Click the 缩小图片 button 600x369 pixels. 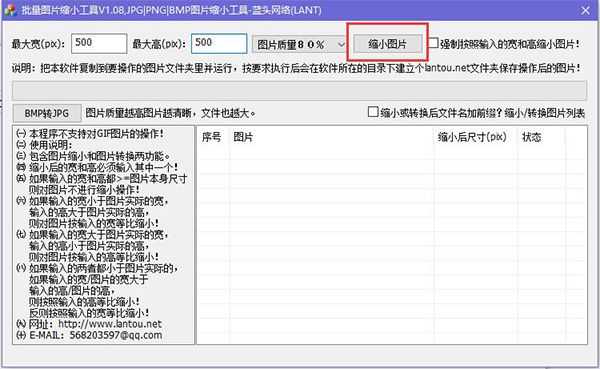(x=387, y=44)
